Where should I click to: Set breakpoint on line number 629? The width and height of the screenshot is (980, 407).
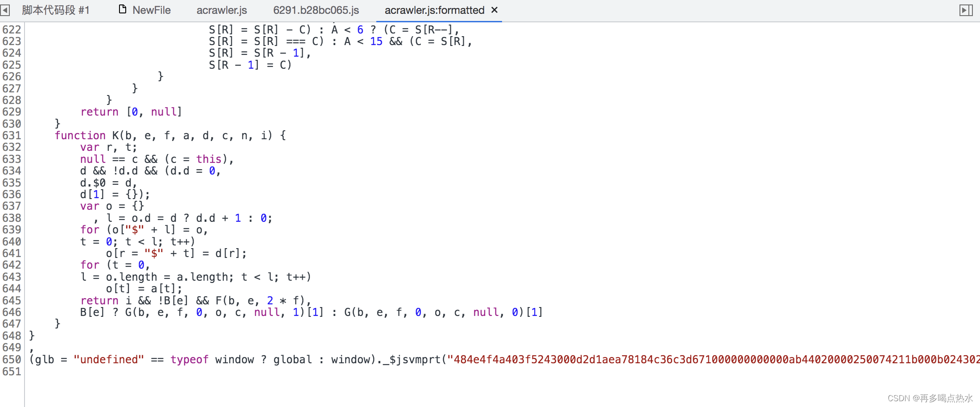point(12,112)
